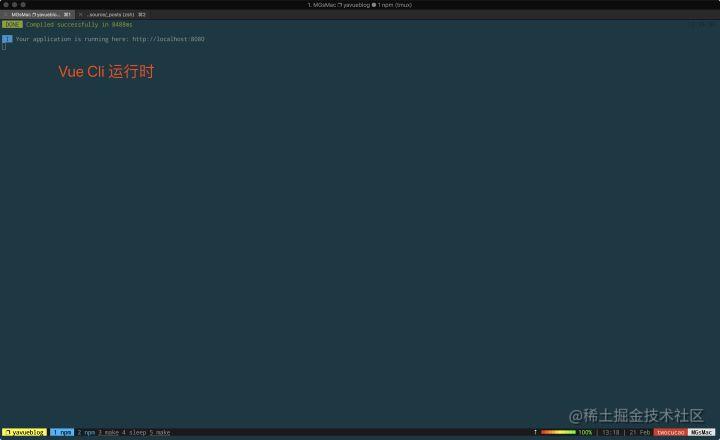
Task: Select tmux window 3 make
Action: pyautogui.click(x=108, y=432)
